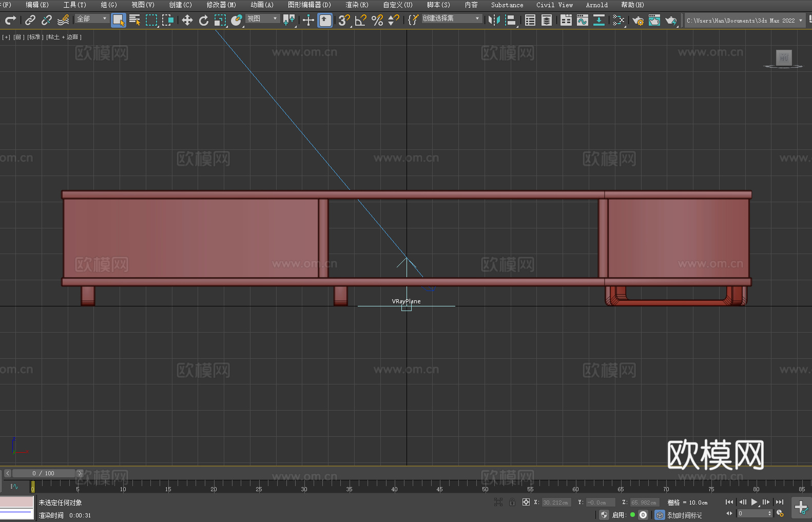Toggle the Selection Lock padlock
Image resolution: width=812 pixels, height=522 pixels.
pyautogui.click(x=512, y=502)
